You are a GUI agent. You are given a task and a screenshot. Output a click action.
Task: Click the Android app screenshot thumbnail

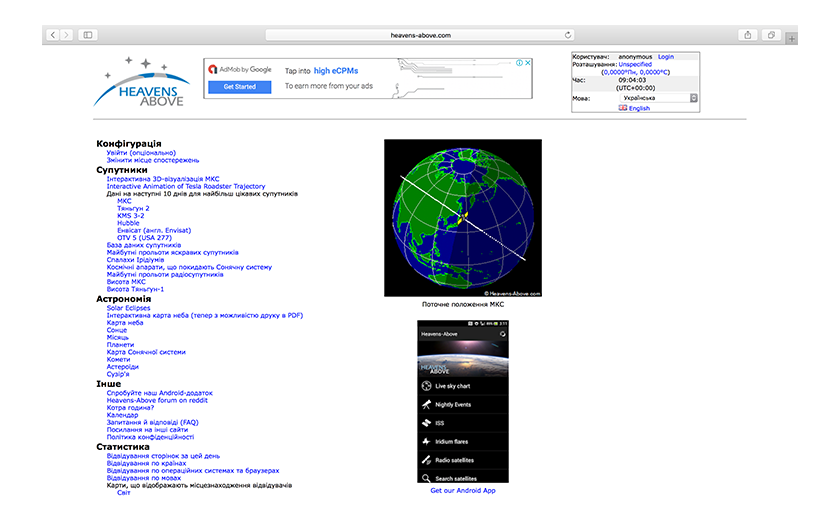[463, 400]
